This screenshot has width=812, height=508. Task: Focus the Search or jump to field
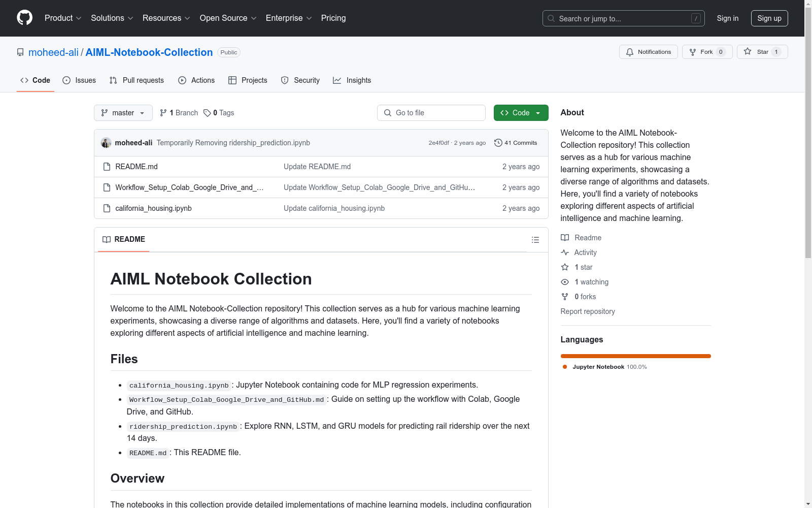pyautogui.click(x=624, y=18)
